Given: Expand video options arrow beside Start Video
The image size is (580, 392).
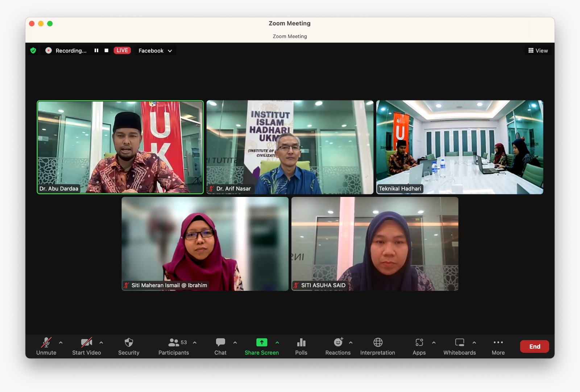Looking at the screenshot, I should pyautogui.click(x=101, y=342).
